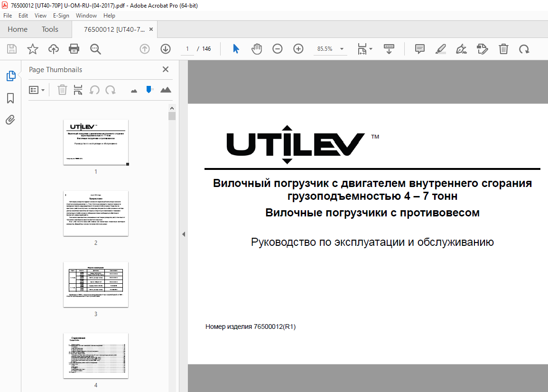Go to previous page arrow icon

click(145, 49)
